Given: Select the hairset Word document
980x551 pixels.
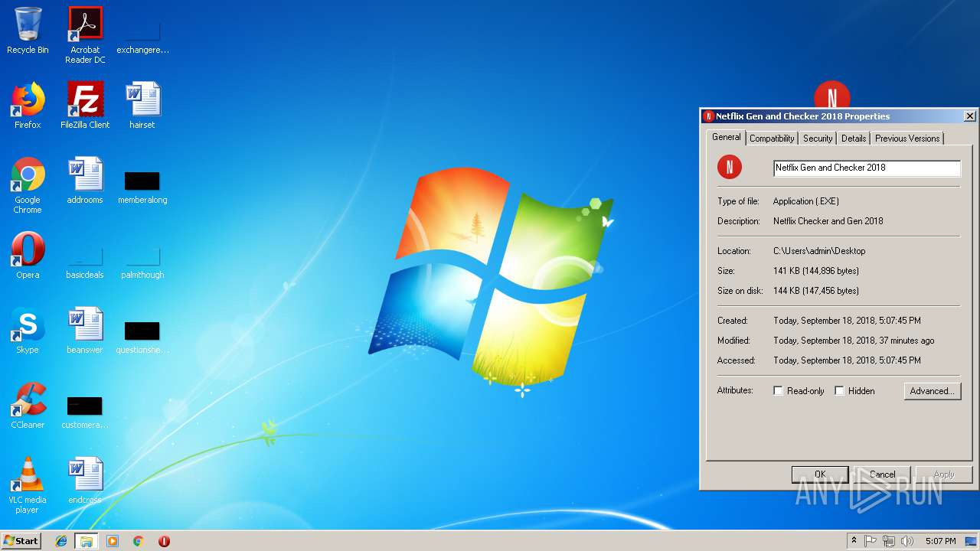Looking at the screenshot, I should [x=142, y=106].
